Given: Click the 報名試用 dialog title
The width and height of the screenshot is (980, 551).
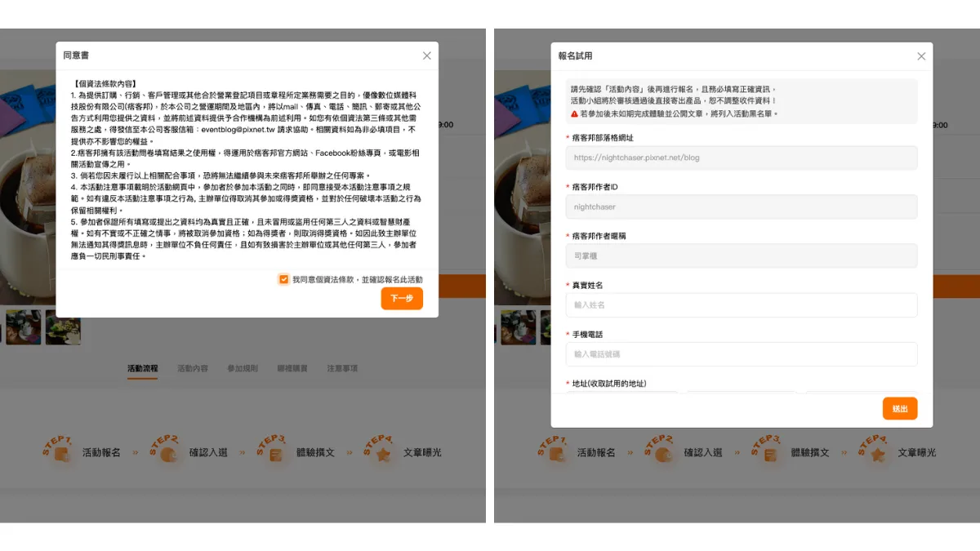Looking at the screenshot, I should pyautogui.click(x=575, y=56).
